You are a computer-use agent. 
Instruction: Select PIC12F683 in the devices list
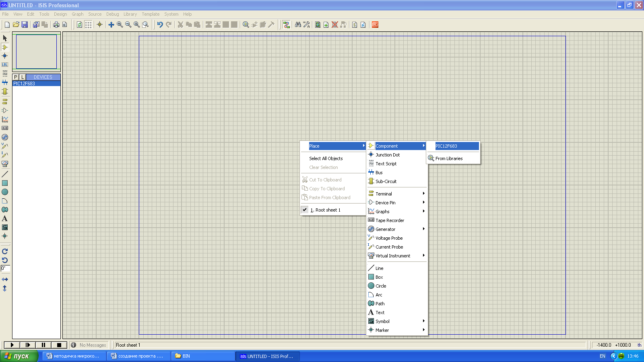[36, 84]
